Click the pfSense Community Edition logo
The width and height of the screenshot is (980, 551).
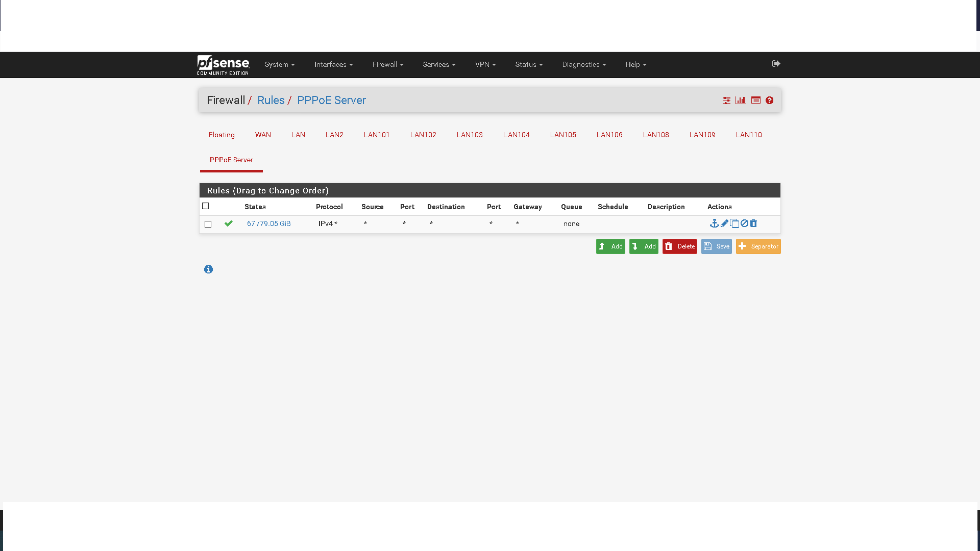[x=223, y=65]
